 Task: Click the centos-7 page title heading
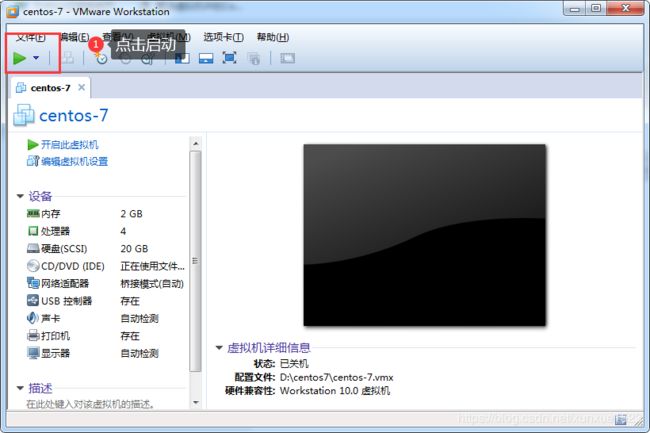pos(73,115)
